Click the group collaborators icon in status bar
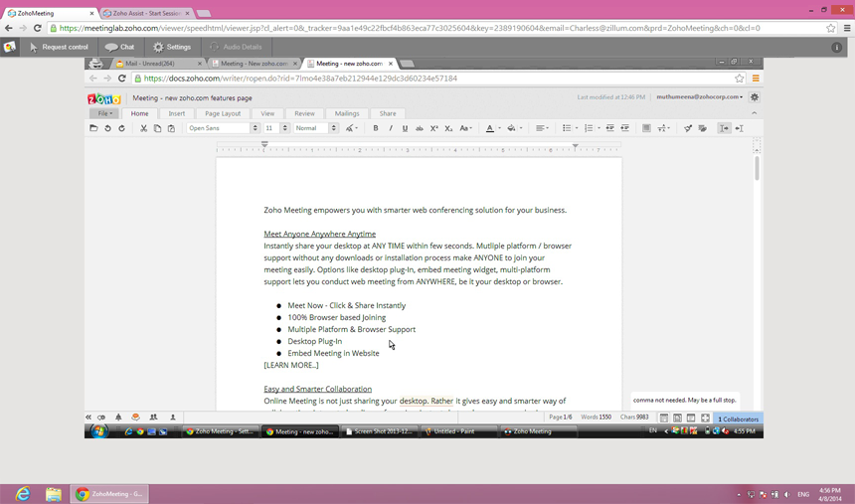This screenshot has height=504, width=855. [x=154, y=418]
